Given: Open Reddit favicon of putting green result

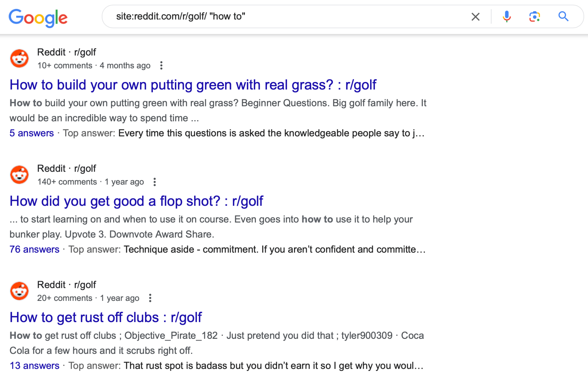Looking at the screenshot, I should [19, 58].
